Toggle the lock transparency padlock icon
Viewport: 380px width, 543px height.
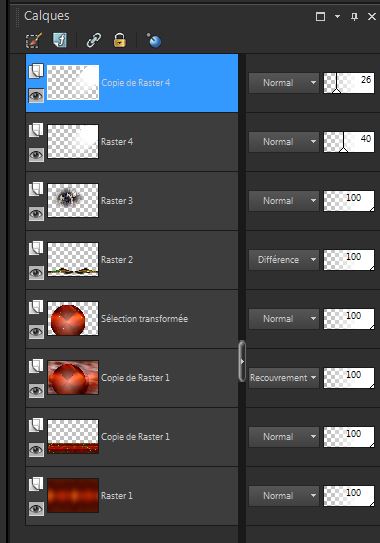coord(120,40)
